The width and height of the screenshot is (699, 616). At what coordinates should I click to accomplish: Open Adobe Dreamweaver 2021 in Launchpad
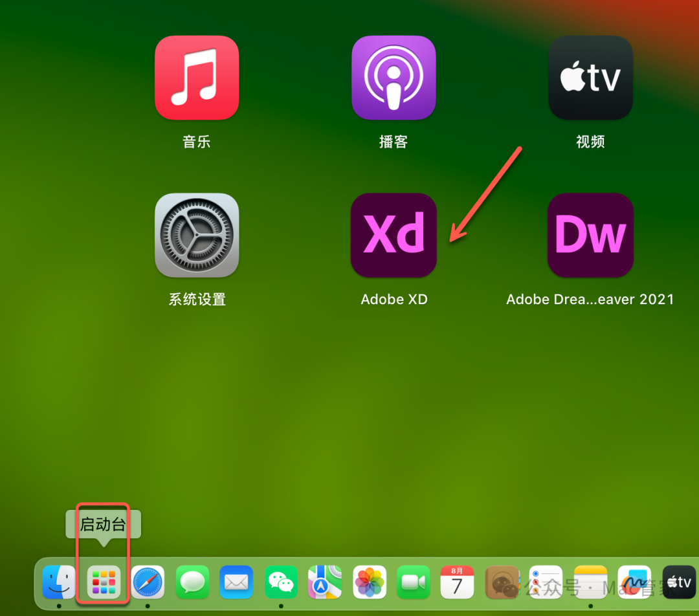590,235
